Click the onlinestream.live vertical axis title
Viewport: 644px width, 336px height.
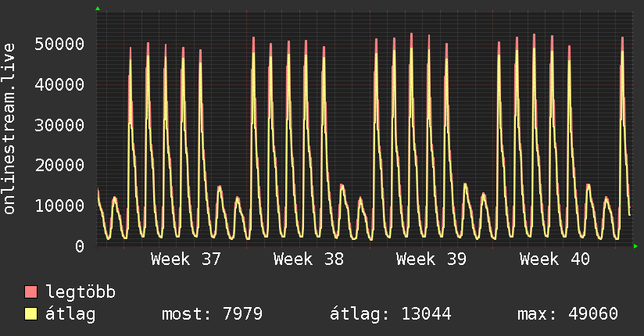point(9,129)
